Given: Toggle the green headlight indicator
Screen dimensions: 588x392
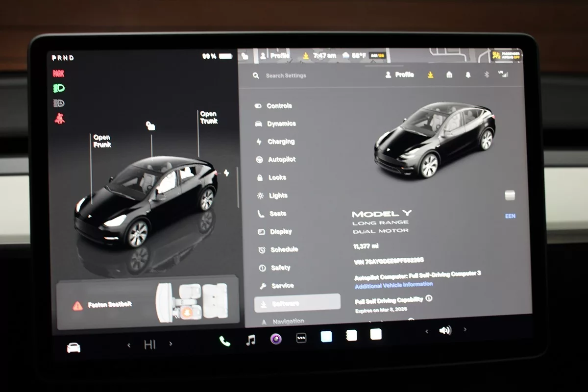Looking at the screenshot, I should coord(59,88).
